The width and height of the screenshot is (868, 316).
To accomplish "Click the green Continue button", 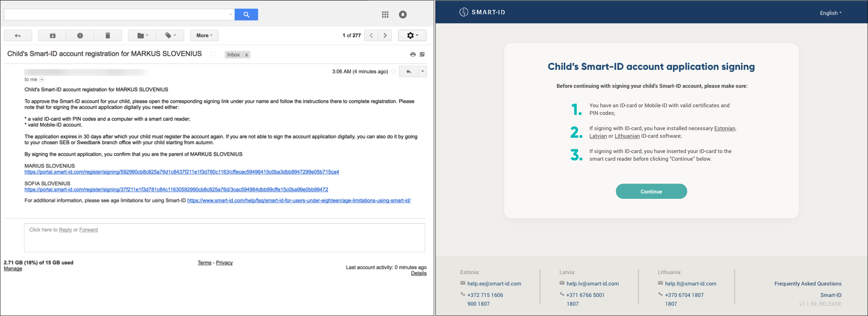I will click(x=651, y=192).
